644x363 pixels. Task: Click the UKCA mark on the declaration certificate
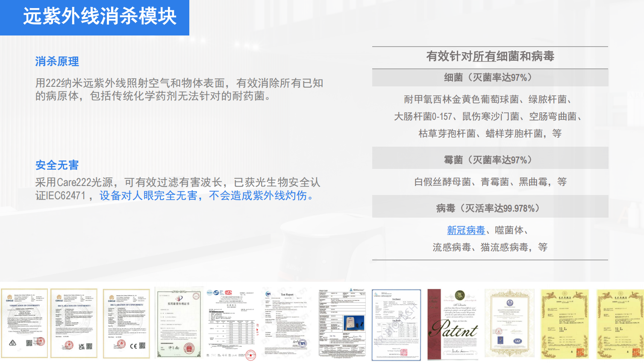coord(81,347)
